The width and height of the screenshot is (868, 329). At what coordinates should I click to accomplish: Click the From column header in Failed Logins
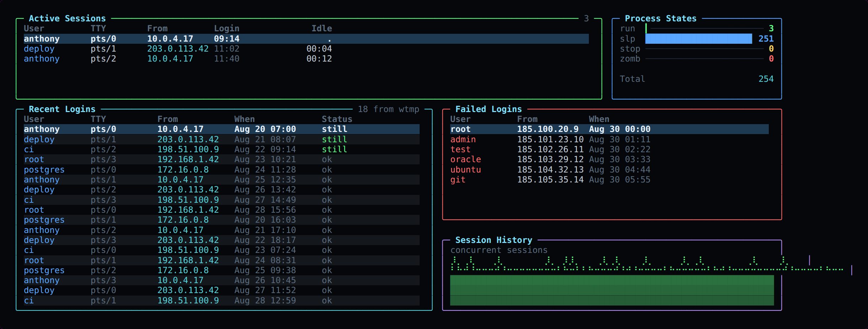tap(527, 119)
